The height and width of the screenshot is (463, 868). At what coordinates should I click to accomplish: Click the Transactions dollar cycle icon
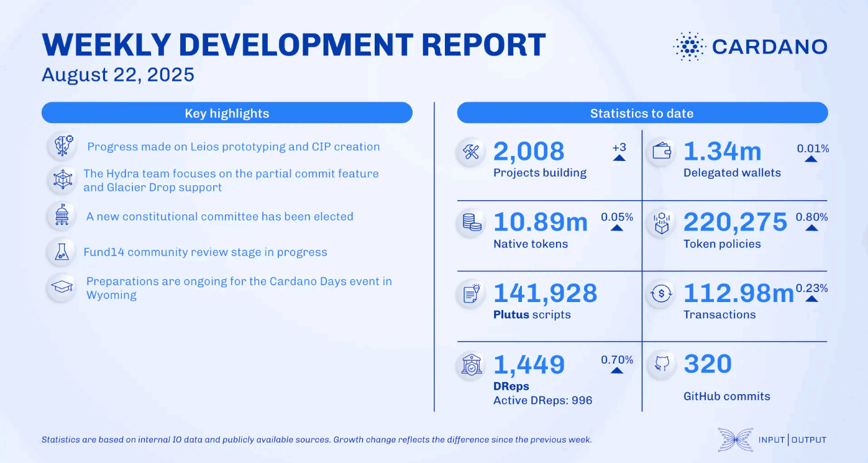click(x=660, y=295)
